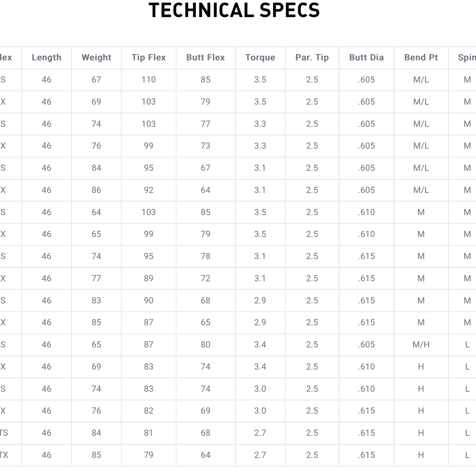The height and width of the screenshot is (476, 476).
Task: Click the Tip Flex value 92
Action: click(x=148, y=190)
